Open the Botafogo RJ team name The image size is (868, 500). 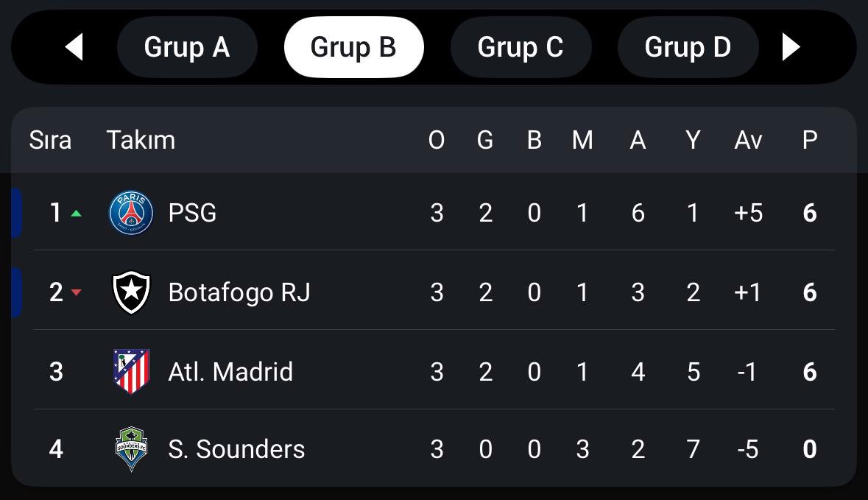[x=239, y=293]
